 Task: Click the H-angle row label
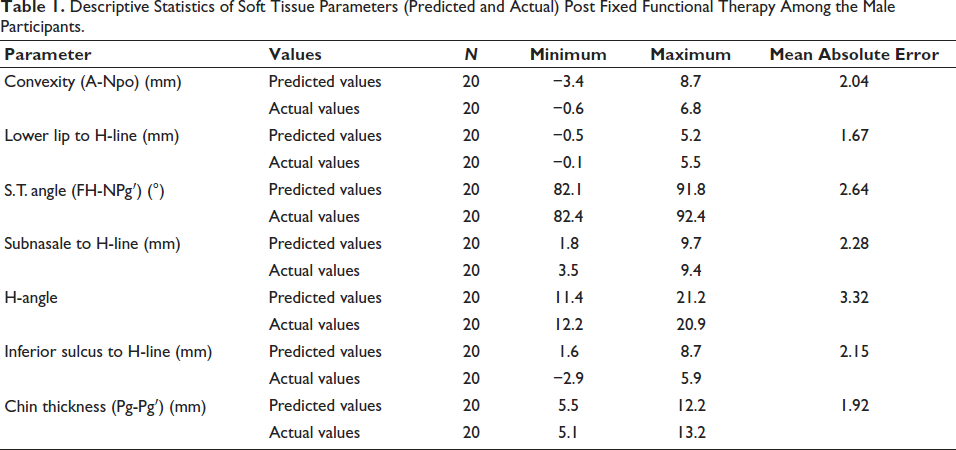[x=31, y=298]
